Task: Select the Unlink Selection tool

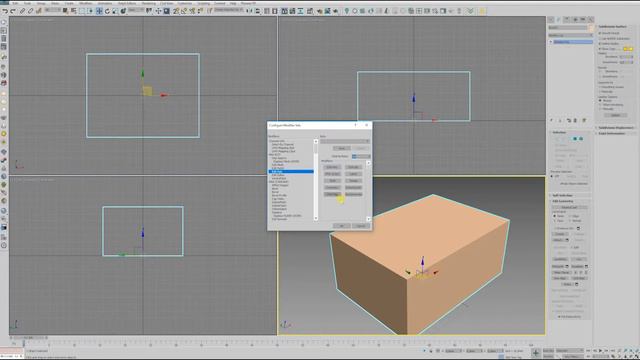Action: [30, 11]
